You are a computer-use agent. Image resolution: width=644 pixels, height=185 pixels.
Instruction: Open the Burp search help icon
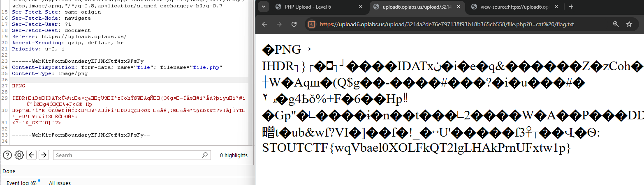tap(7, 155)
